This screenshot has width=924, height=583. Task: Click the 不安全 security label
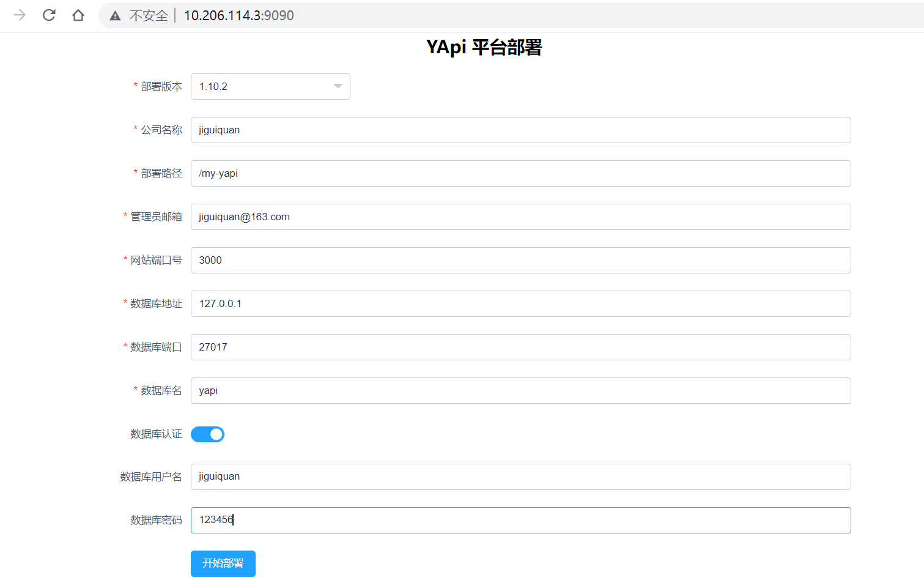[149, 15]
